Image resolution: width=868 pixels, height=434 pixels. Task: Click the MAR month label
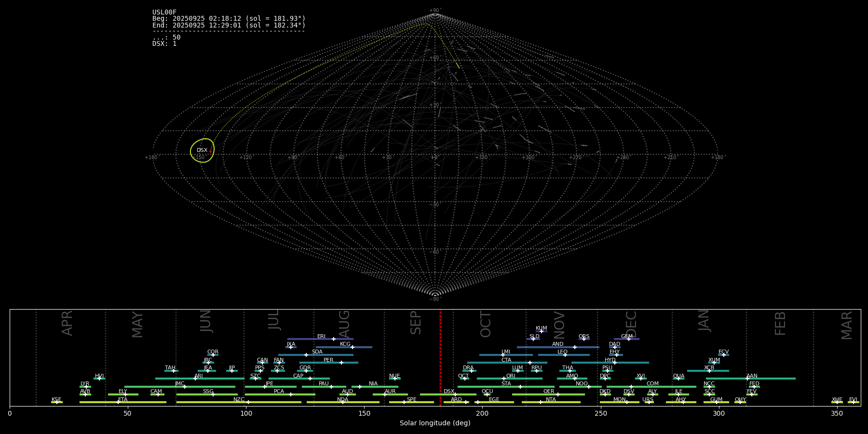(847, 325)
